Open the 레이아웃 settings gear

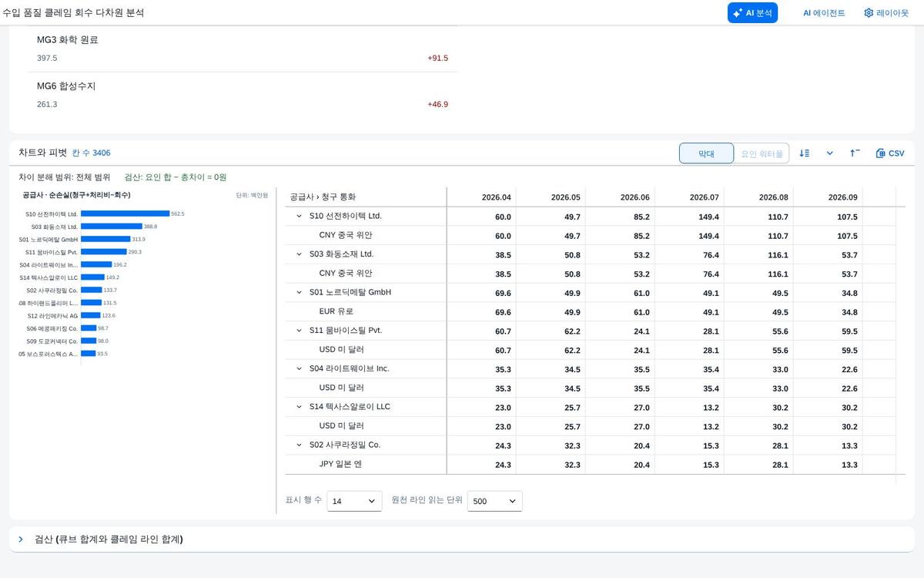coord(885,13)
